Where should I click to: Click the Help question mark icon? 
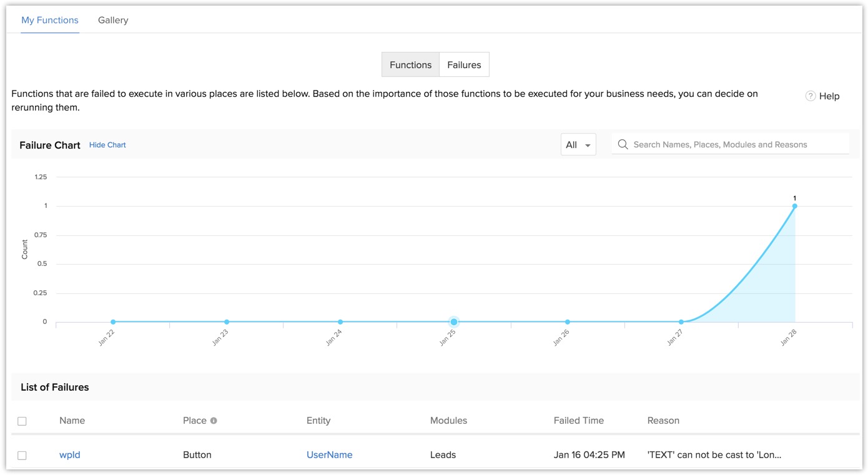pos(810,96)
